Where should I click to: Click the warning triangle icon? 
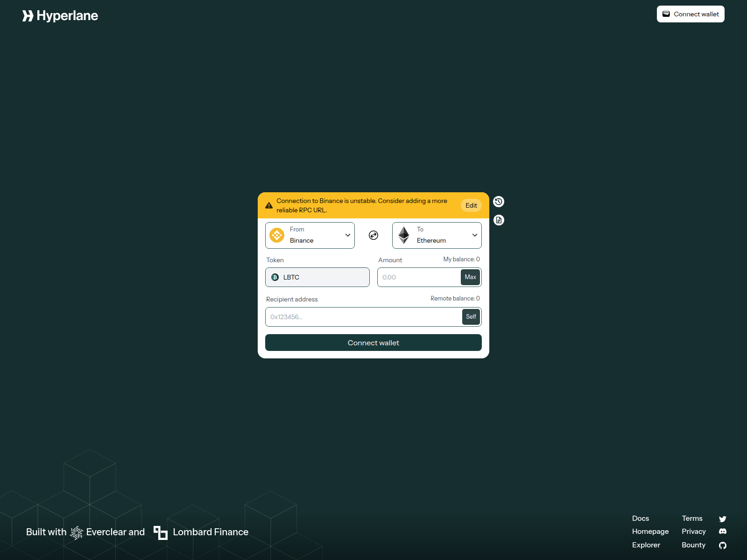269,205
